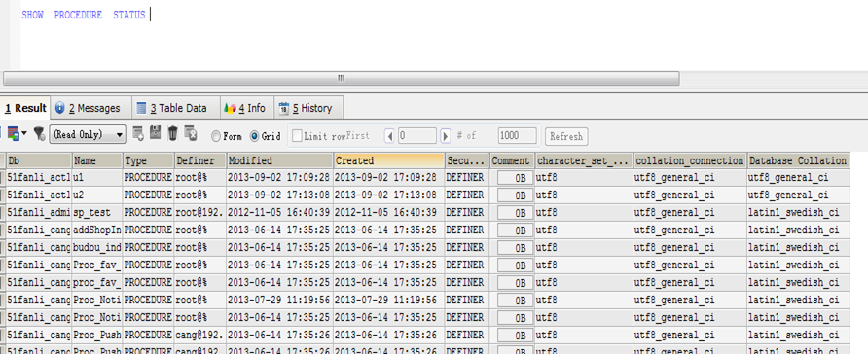Click the export result set icon
Screen dimensions: 868x354
coord(13,134)
